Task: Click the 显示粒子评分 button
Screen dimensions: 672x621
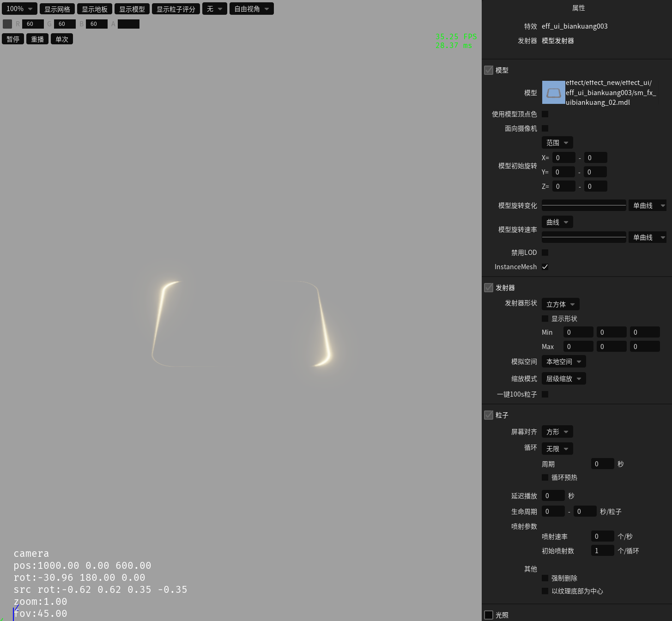Action: click(176, 9)
